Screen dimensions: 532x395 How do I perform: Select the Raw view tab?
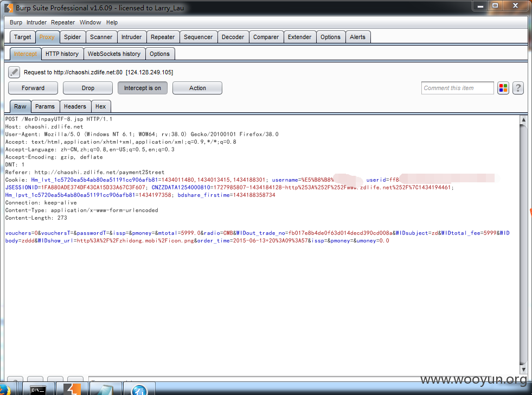click(x=20, y=106)
